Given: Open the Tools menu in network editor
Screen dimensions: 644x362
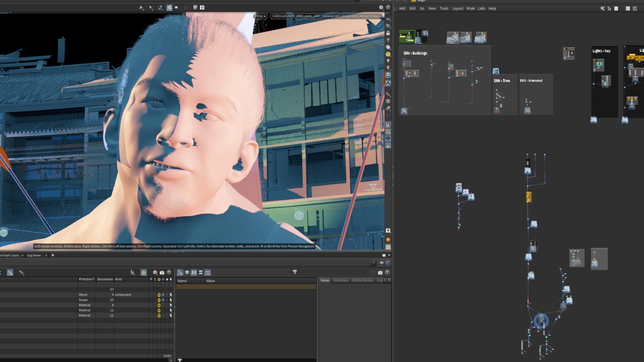Looking at the screenshot, I should click(444, 8).
